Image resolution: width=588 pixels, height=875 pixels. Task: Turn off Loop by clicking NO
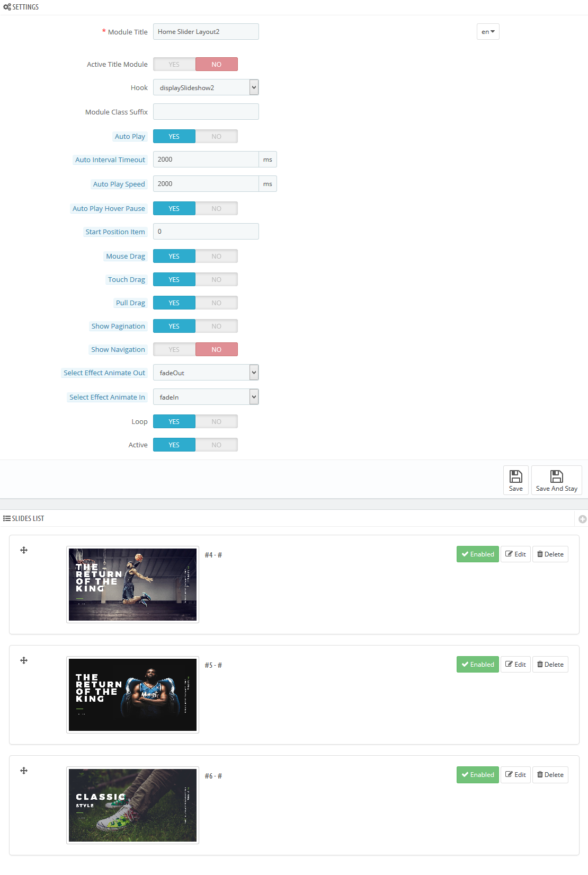(216, 422)
